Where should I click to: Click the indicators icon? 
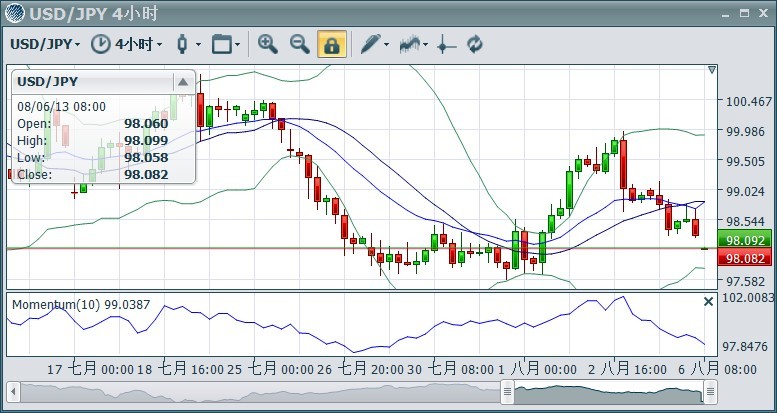pyautogui.click(x=410, y=44)
